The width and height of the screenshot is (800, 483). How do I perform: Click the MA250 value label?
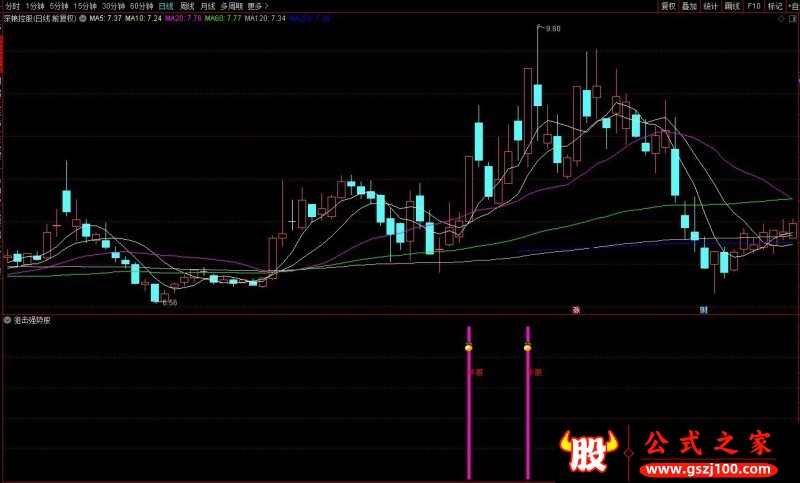(x=309, y=18)
